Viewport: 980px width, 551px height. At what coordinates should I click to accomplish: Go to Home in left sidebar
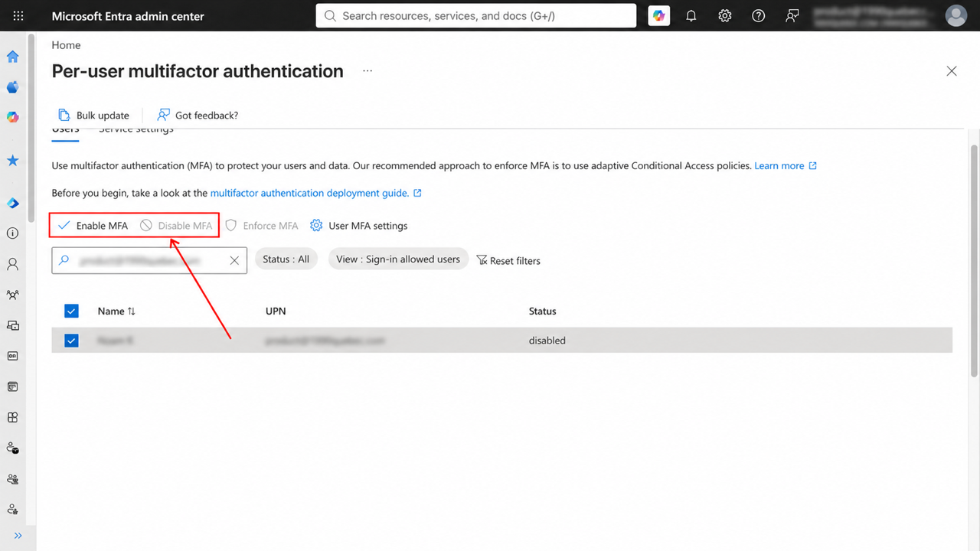coord(13,57)
